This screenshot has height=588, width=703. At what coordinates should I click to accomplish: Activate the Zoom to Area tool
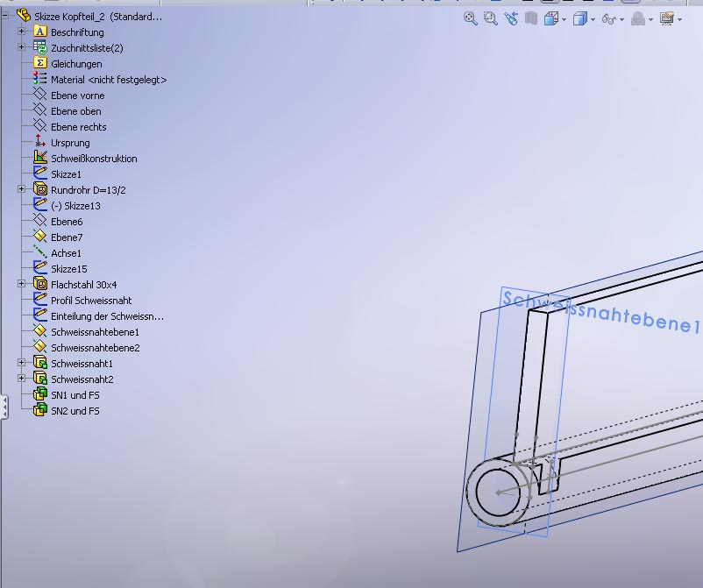pyautogui.click(x=491, y=18)
